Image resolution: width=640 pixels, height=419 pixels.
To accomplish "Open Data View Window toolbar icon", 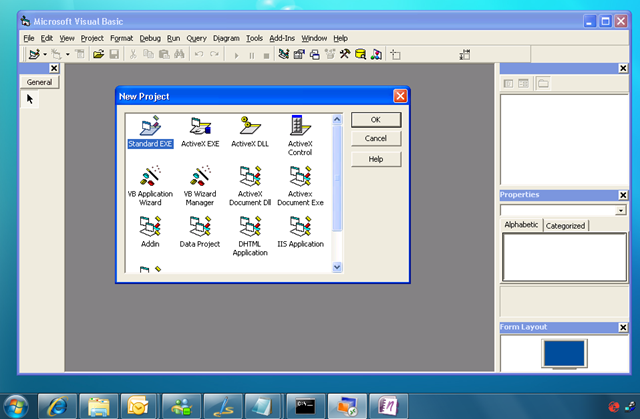I will tap(360, 54).
